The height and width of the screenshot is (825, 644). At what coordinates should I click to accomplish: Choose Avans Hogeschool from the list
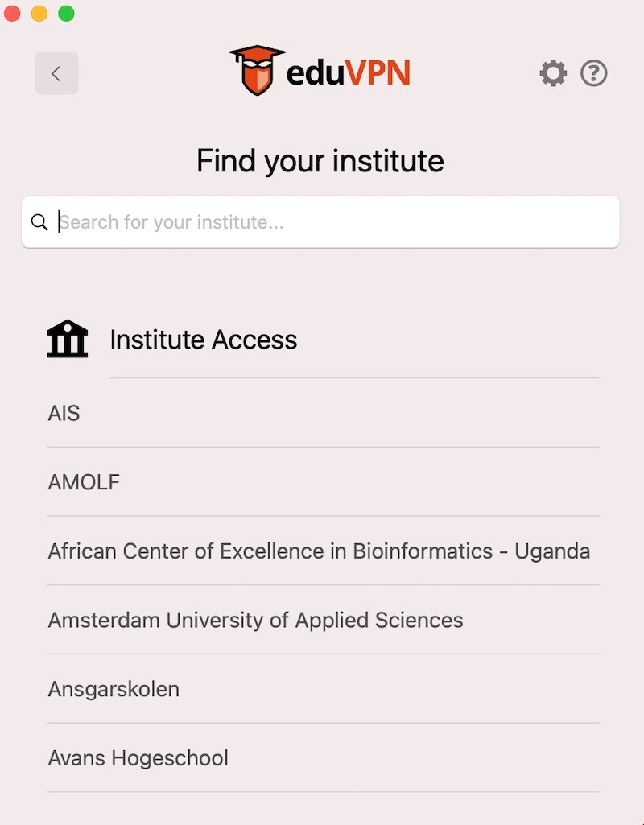click(138, 758)
